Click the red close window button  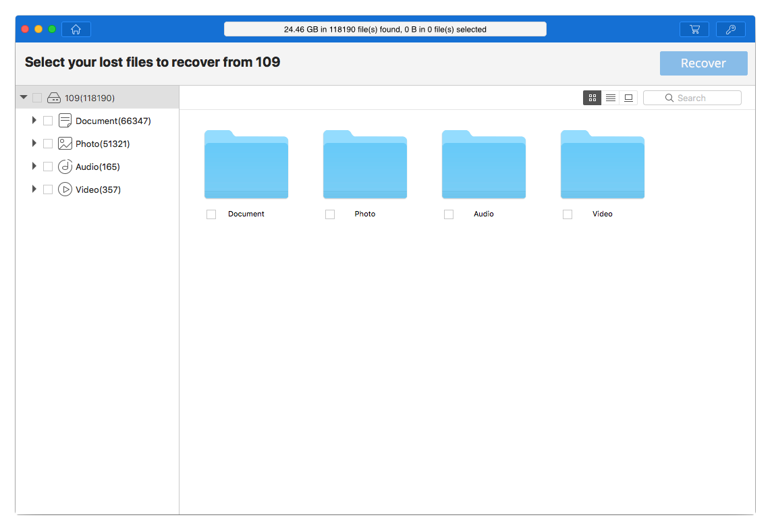25,29
